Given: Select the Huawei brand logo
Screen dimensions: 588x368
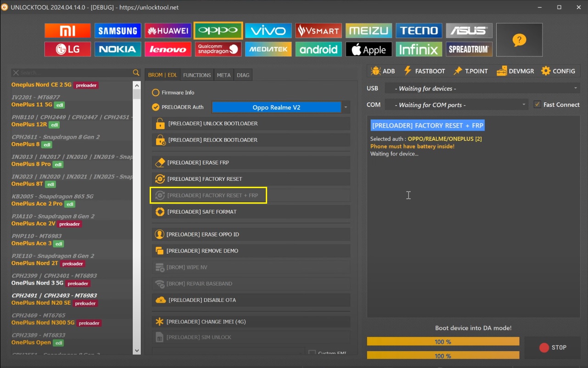Looking at the screenshot, I should (x=168, y=31).
